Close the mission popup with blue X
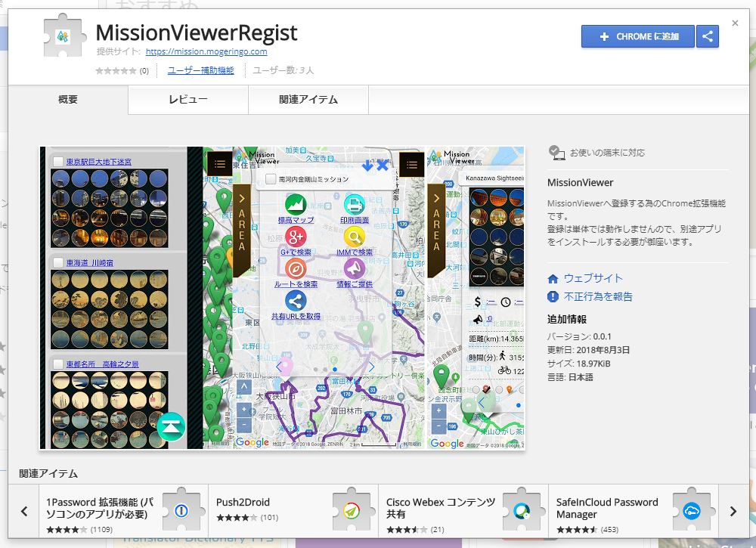This screenshot has width=756, height=548. 383,166
